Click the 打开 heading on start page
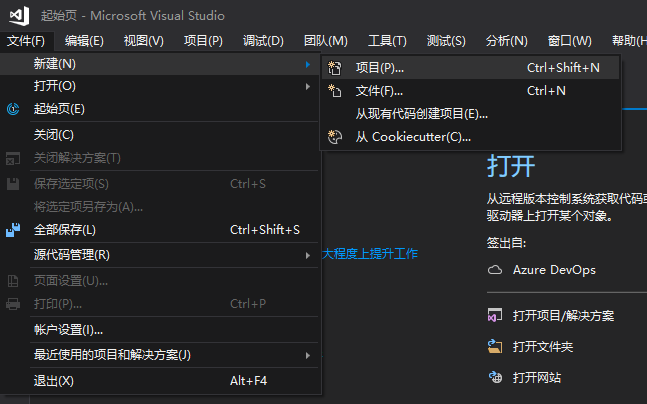The image size is (647, 404). tap(511, 166)
